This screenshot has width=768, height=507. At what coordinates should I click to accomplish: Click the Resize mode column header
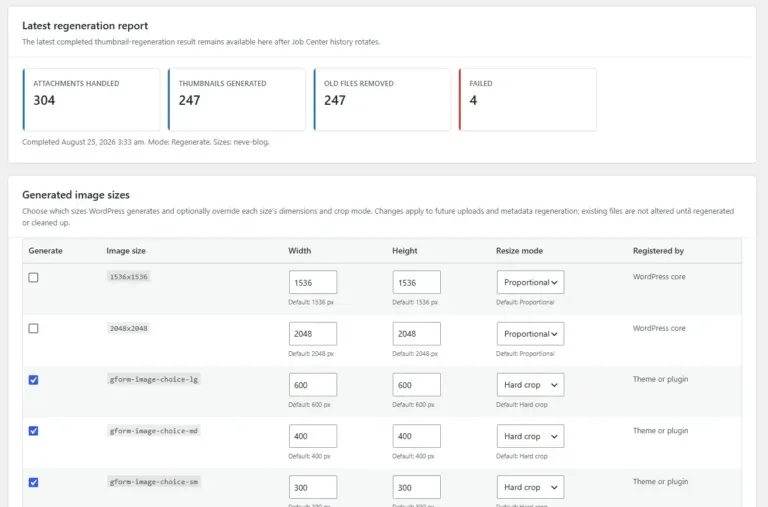(519, 250)
